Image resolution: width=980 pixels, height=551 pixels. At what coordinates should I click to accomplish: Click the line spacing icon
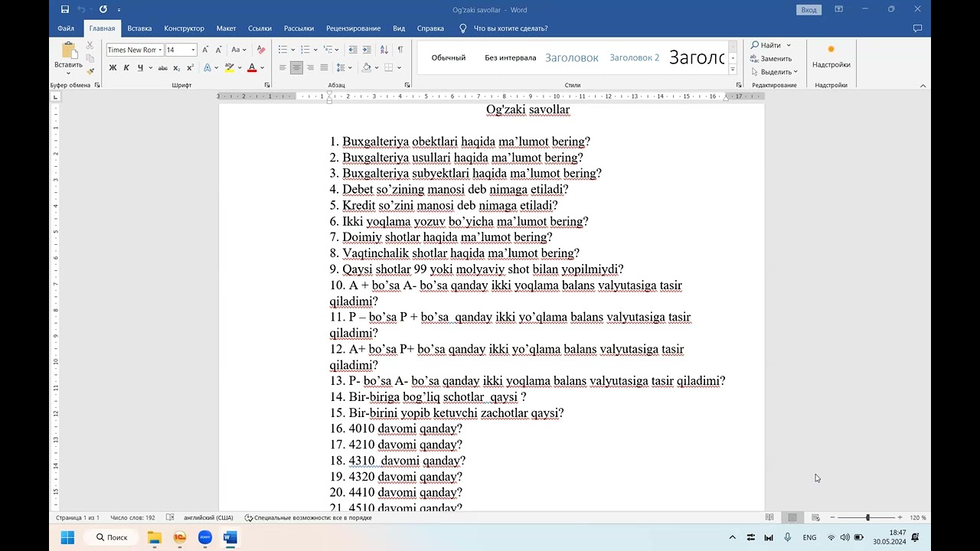coord(341,68)
